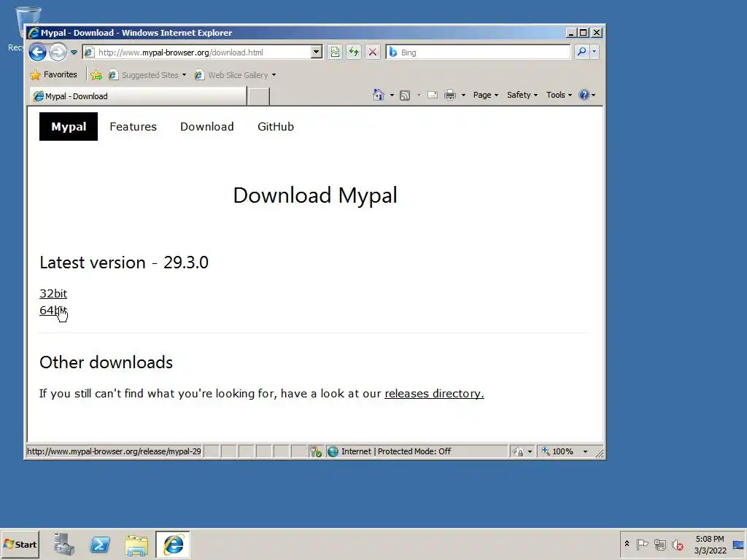The height and width of the screenshot is (560, 747).
Task: Open the Safety menu
Action: click(x=522, y=95)
